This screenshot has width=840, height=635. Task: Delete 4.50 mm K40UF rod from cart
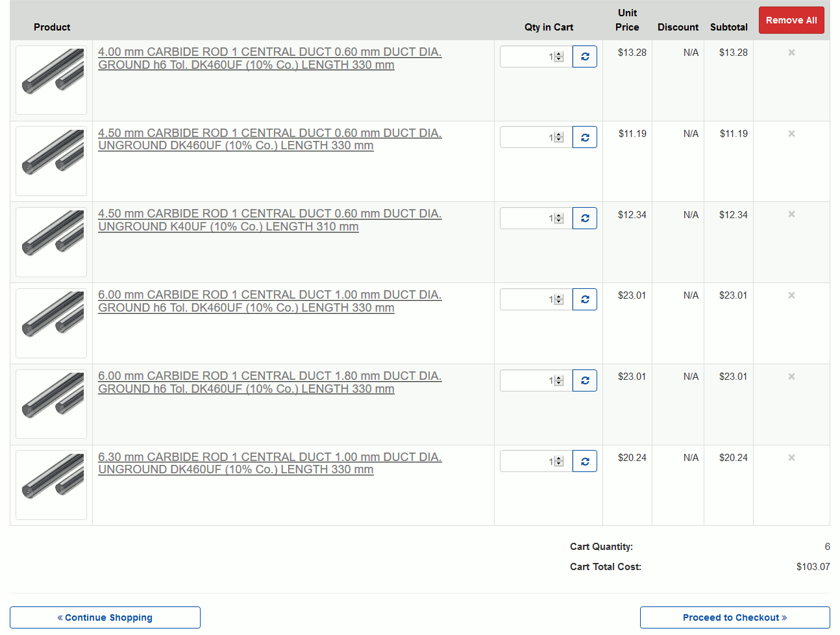pos(791,214)
